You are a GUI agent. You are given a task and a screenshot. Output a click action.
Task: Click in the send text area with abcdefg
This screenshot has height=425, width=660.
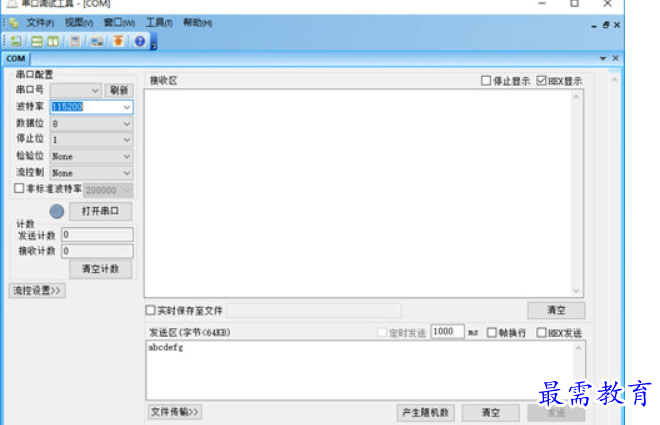click(360, 370)
